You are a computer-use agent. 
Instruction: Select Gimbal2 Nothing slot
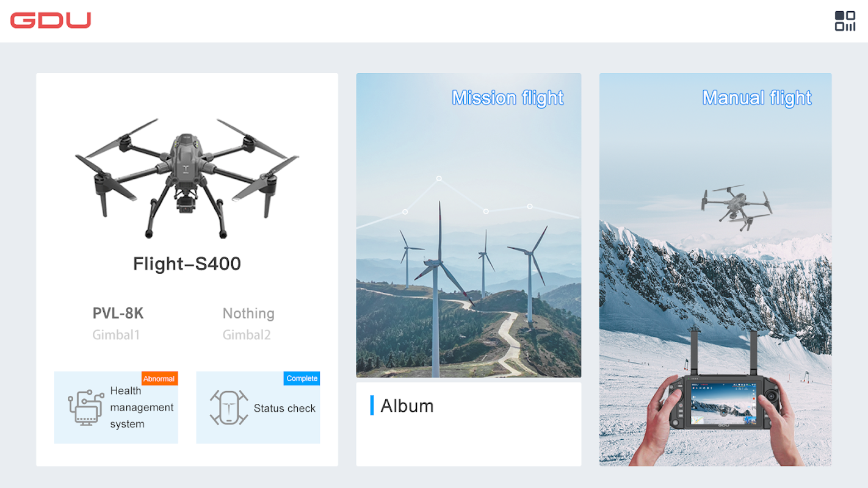pos(248,323)
